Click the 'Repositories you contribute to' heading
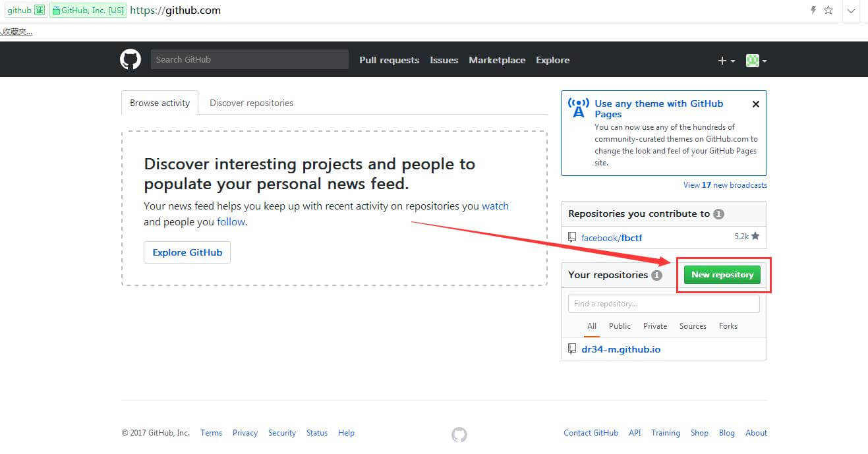Image resolution: width=868 pixels, height=454 pixels. 639,213
